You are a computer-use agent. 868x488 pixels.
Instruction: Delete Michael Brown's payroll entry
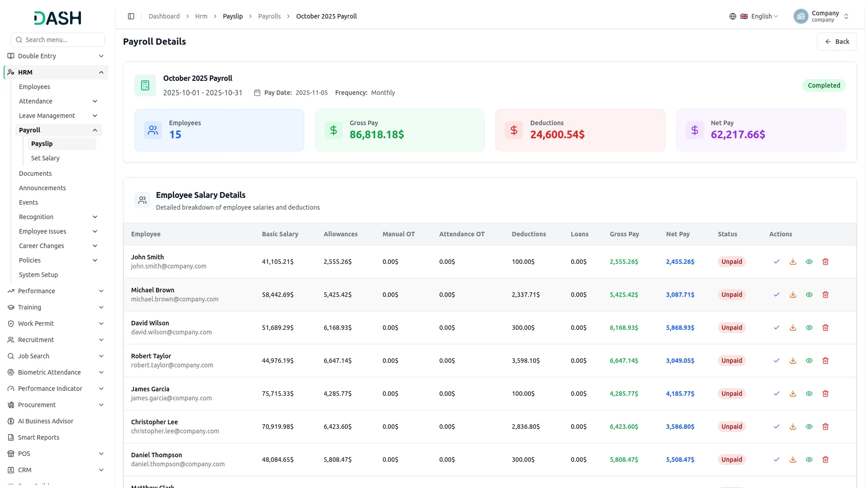tap(825, 295)
